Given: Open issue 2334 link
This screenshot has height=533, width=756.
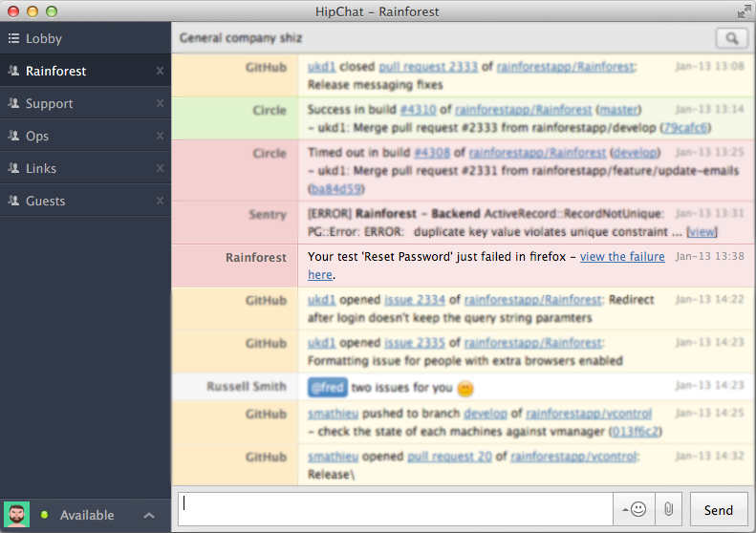Looking at the screenshot, I should point(415,300).
